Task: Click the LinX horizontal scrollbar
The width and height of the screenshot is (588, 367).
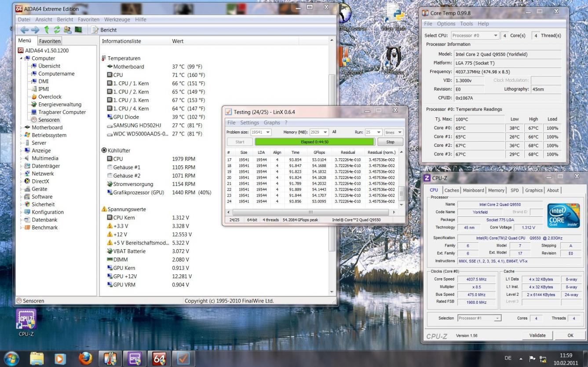Action: pos(311,212)
